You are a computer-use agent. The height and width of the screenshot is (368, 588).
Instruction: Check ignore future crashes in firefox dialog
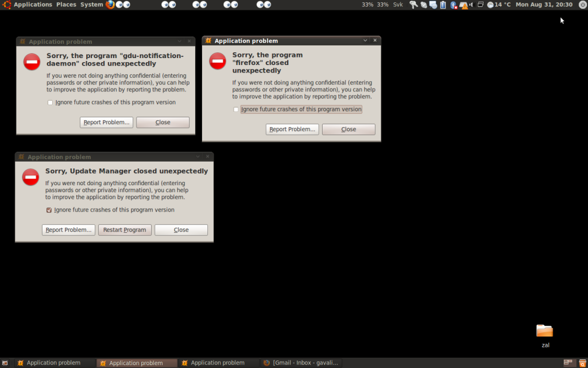(236, 109)
